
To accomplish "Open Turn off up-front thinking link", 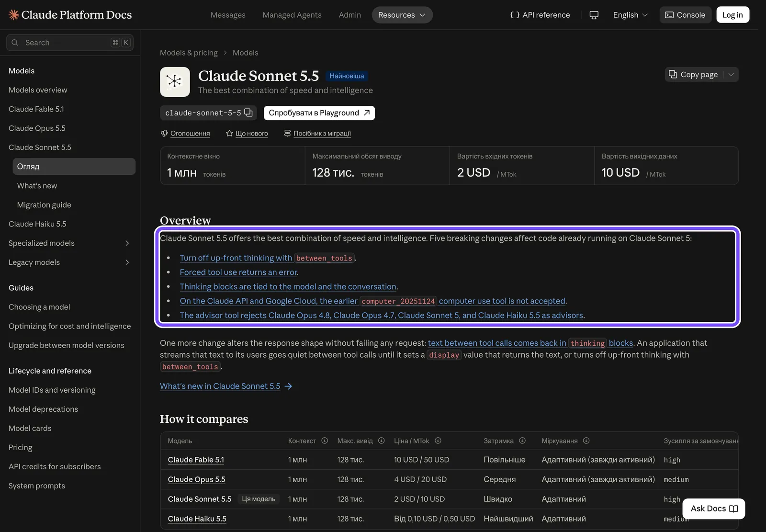I will point(267,258).
